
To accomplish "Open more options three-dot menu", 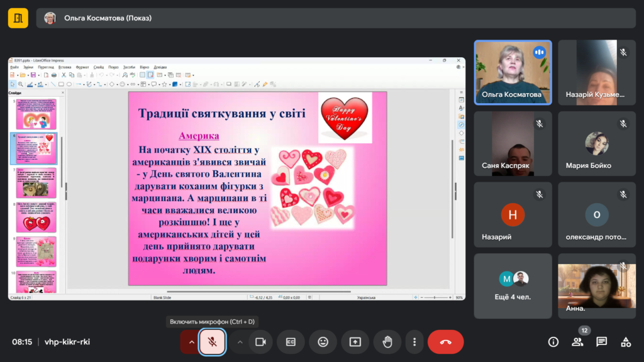I will 414,342.
